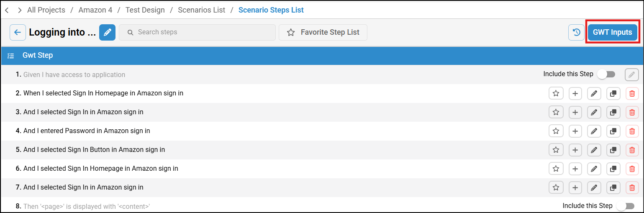The image size is (644, 213).
Task: Enable Include this Step for step 1
Action: click(x=606, y=74)
